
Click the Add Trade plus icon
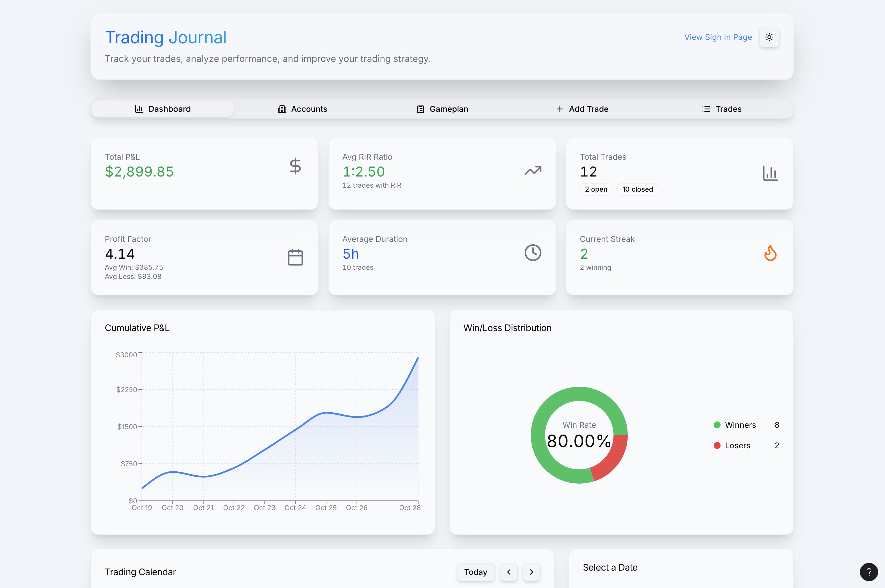560,109
